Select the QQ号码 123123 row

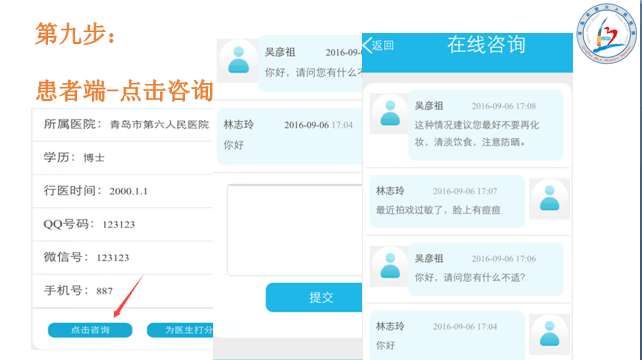tap(122, 224)
